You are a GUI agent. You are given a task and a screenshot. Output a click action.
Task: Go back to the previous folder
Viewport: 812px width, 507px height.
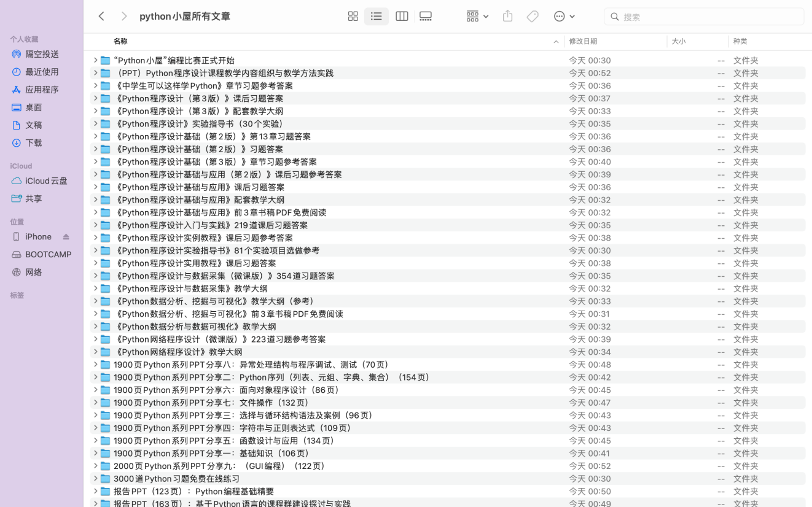(x=102, y=17)
